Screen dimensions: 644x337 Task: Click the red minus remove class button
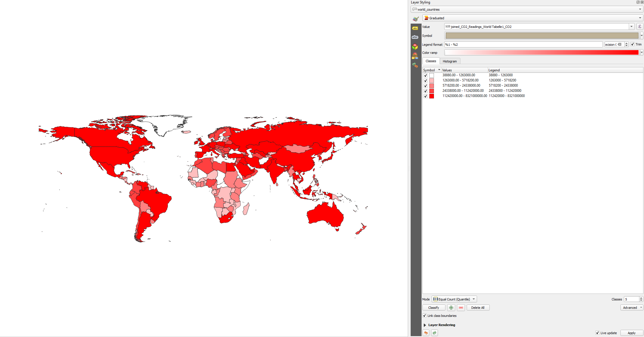pyautogui.click(x=461, y=308)
